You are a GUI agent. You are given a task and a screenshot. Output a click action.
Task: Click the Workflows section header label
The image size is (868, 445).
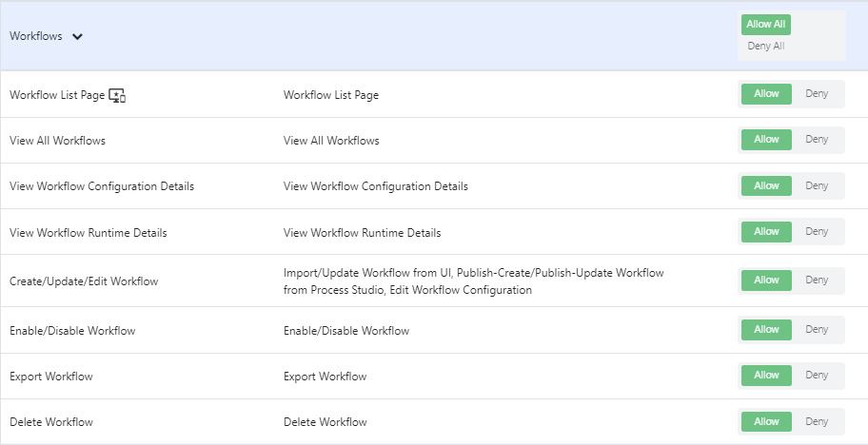(x=36, y=36)
